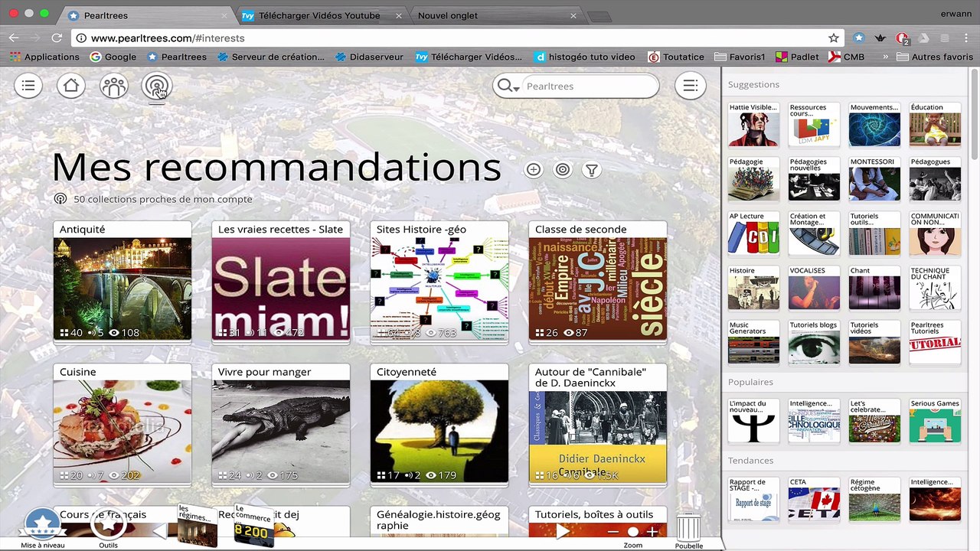Screen dimensions: 980x551
Task: Go back to the previous page
Action: click(x=14, y=37)
